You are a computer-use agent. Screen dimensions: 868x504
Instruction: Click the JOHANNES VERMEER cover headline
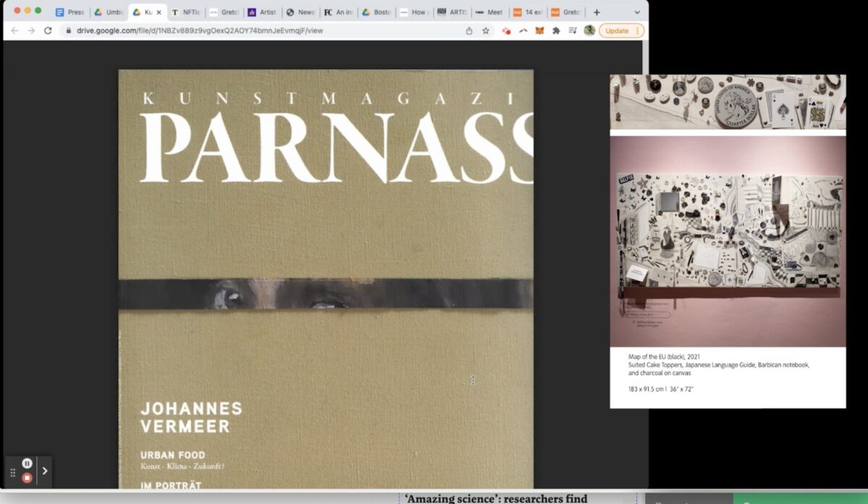pyautogui.click(x=191, y=418)
